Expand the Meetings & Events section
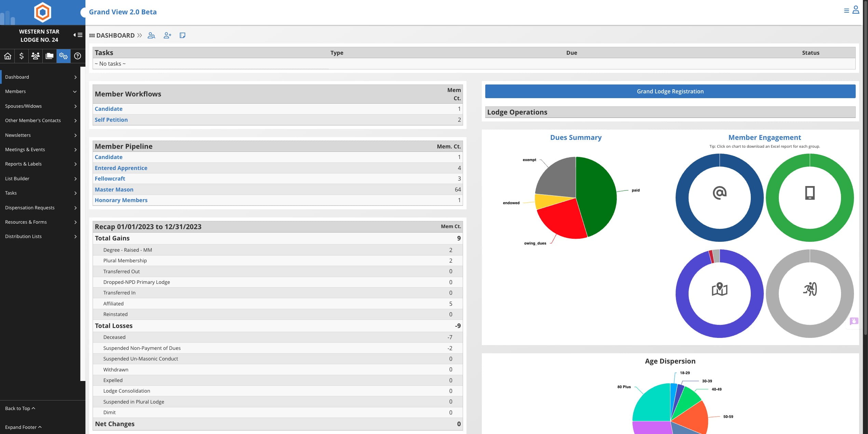 (41, 149)
